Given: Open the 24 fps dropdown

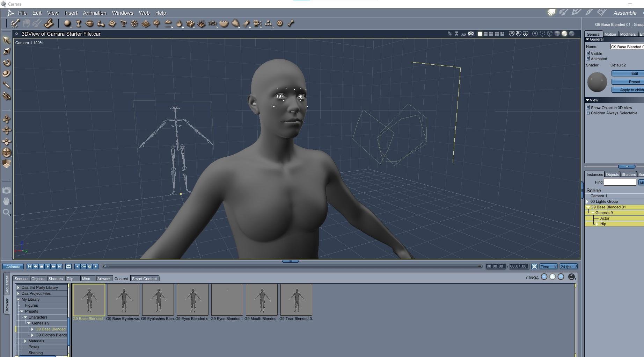Looking at the screenshot, I should point(569,266).
